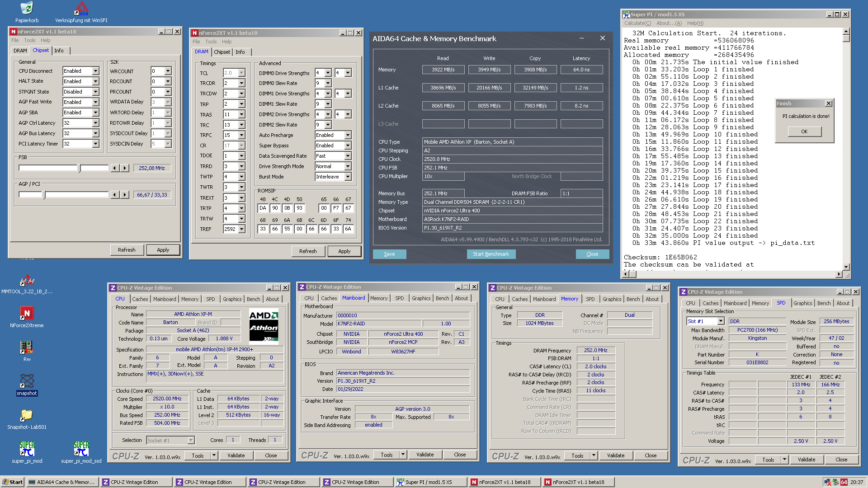
Task: Open the Snapshot-Lab501 folder icon
Action: coord(27,415)
